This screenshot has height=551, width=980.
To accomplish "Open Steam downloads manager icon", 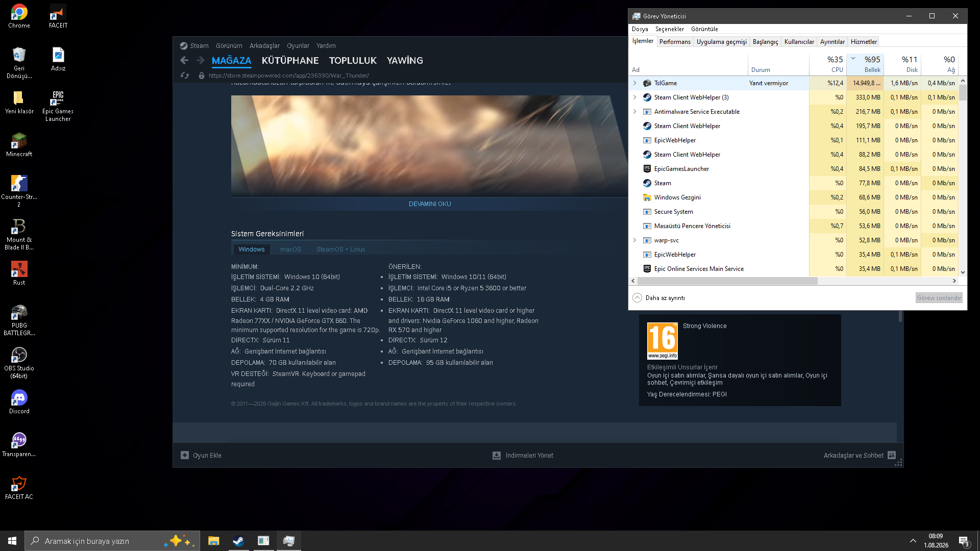I will click(x=496, y=455).
